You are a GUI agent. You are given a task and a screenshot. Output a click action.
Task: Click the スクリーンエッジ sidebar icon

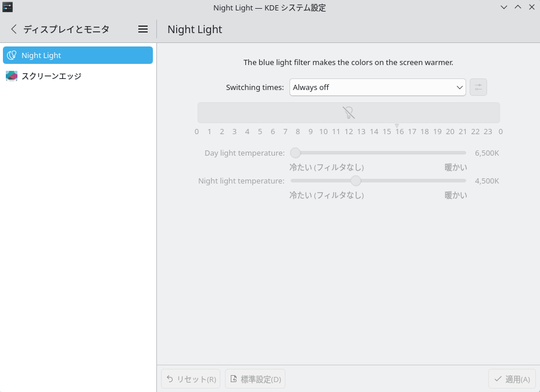[12, 76]
